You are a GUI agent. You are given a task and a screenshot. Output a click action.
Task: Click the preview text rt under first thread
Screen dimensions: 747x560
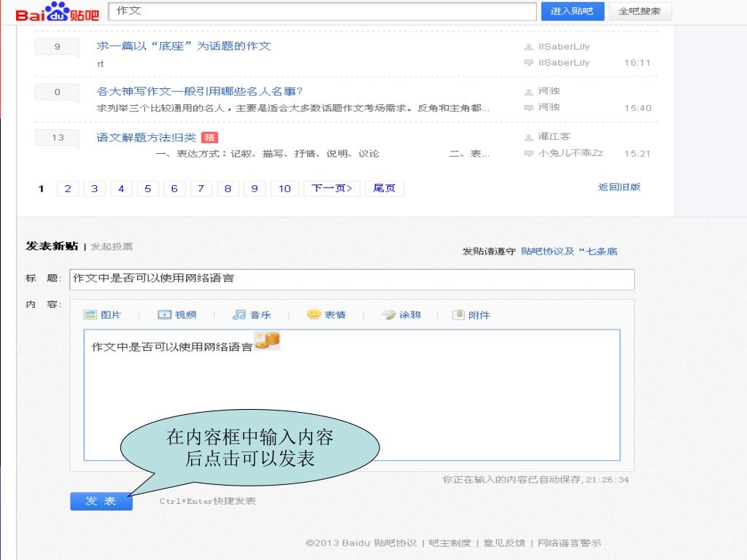click(x=100, y=64)
